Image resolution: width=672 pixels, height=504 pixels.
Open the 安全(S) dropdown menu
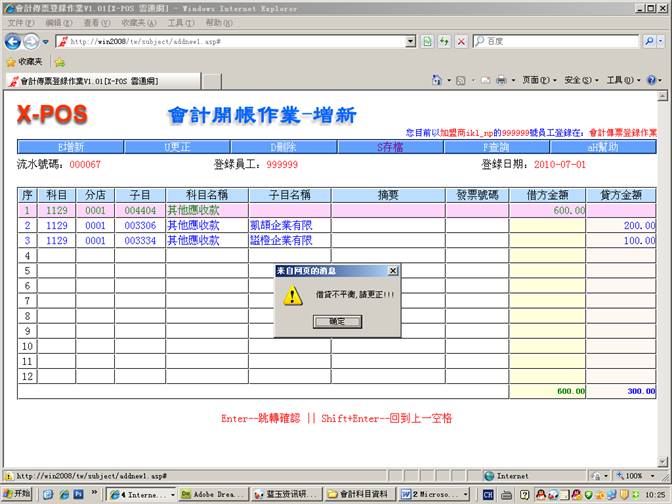click(580, 80)
